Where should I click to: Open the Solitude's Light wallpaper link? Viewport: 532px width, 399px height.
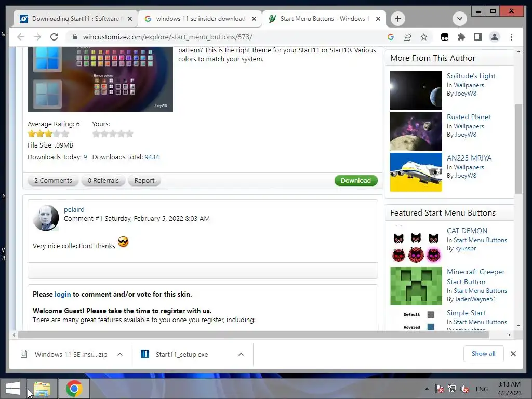[471, 76]
